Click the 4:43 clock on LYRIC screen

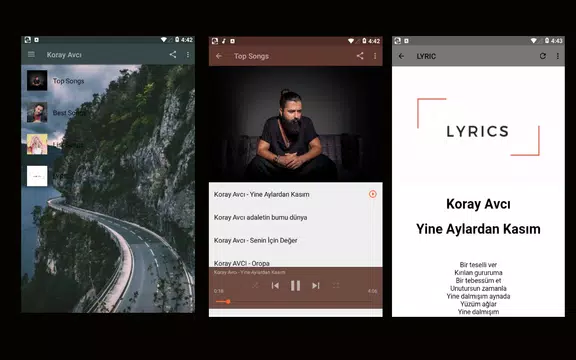pyautogui.click(x=557, y=41)
